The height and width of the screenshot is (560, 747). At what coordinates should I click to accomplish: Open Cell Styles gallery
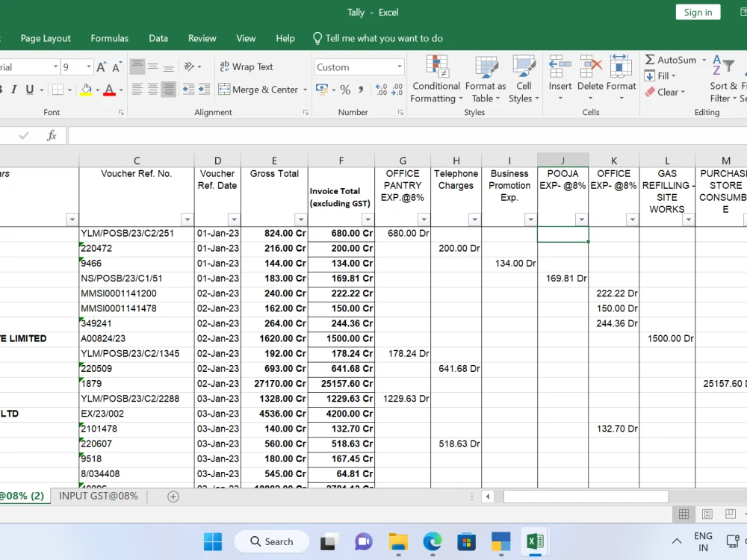click(524, 79)
